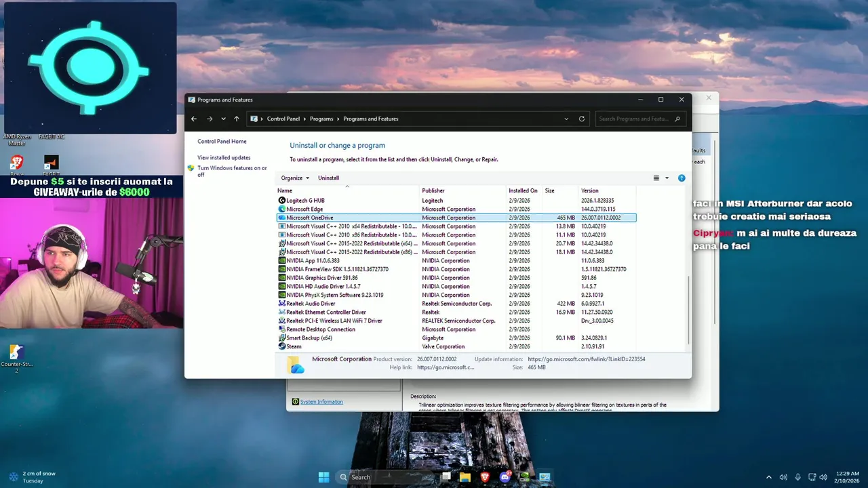Click Control Panel icon in taskbar
868x488 pixels.
tap(545, 476)
